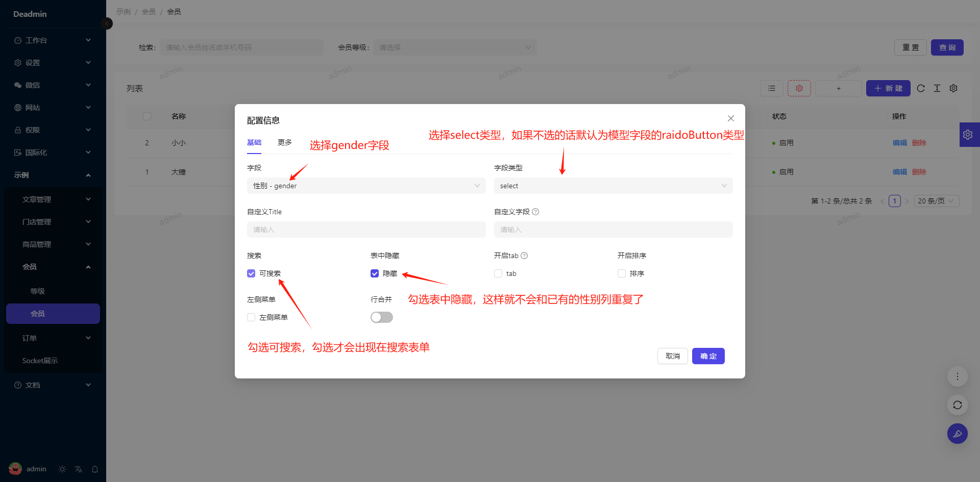Switch to the 更多 tab
Image resolution: width=980 pixels, height=482 pixels.
285,142
